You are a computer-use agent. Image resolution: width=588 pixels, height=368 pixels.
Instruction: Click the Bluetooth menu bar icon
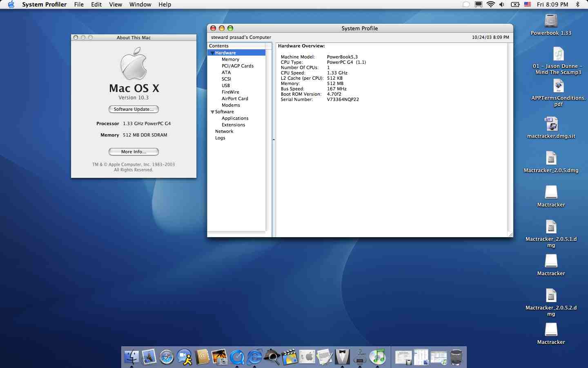point(577,4)
